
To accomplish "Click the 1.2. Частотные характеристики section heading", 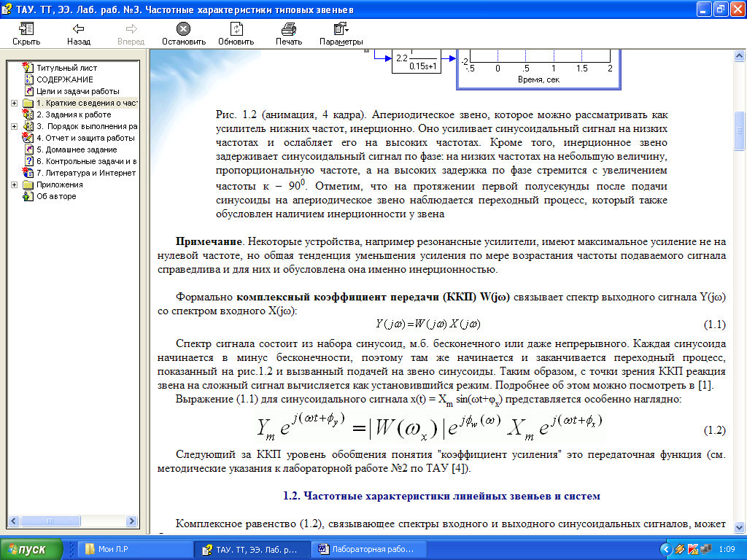I will [441, 496].
